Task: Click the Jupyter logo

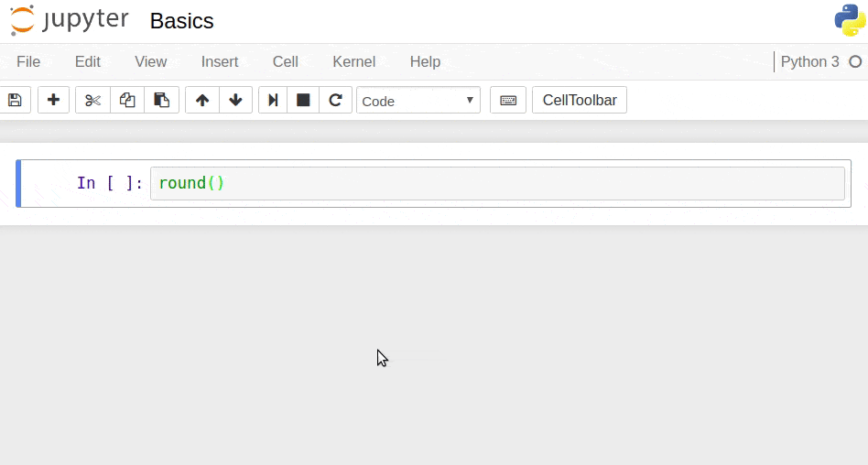Action: point(70,20)
